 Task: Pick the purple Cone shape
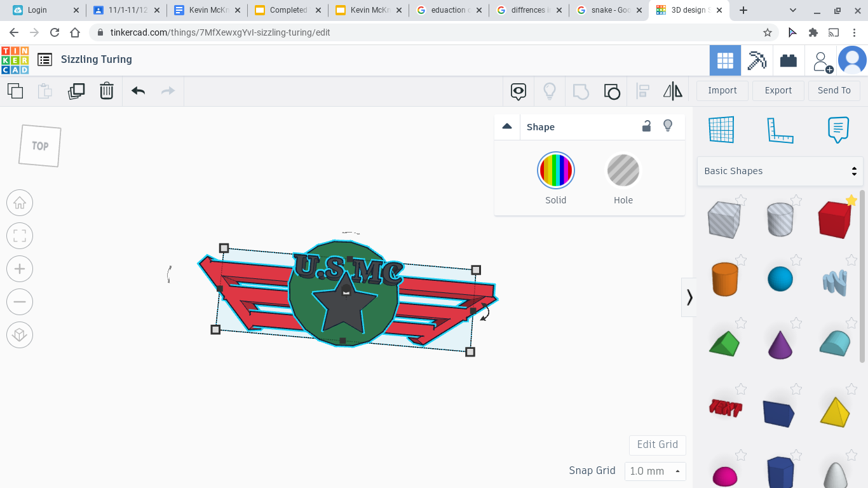click(780, 344)
